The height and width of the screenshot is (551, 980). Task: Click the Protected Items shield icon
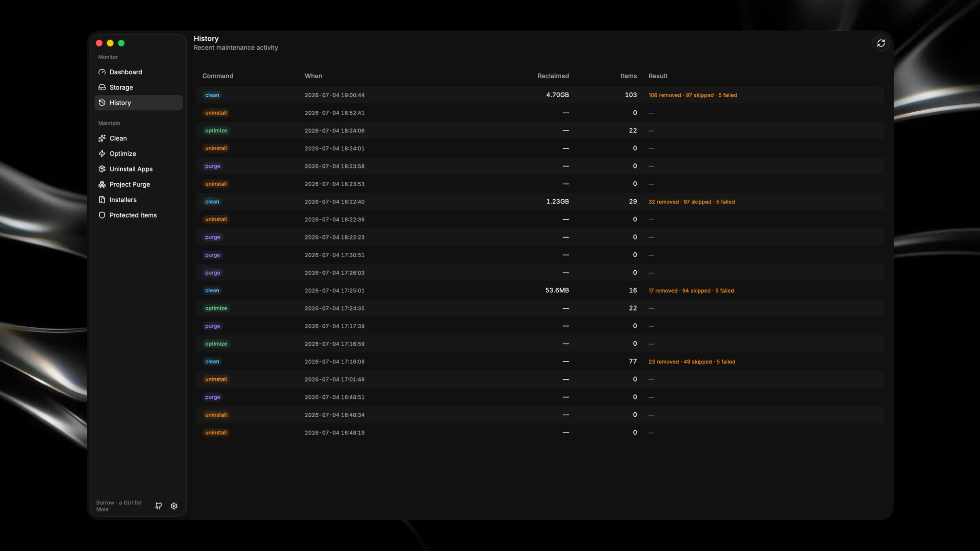pyautogui.click(x=102, y=215)
